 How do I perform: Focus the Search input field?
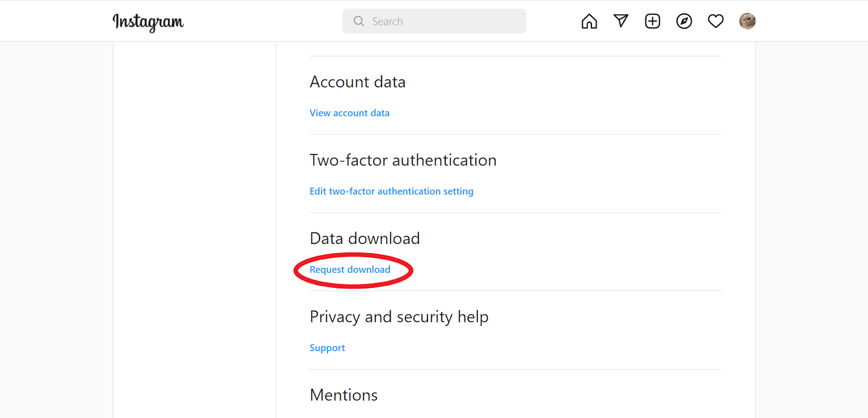click(445, 21)
